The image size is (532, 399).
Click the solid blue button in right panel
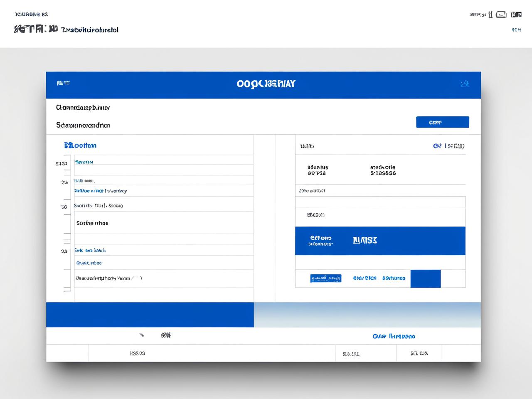click(425, 278)
